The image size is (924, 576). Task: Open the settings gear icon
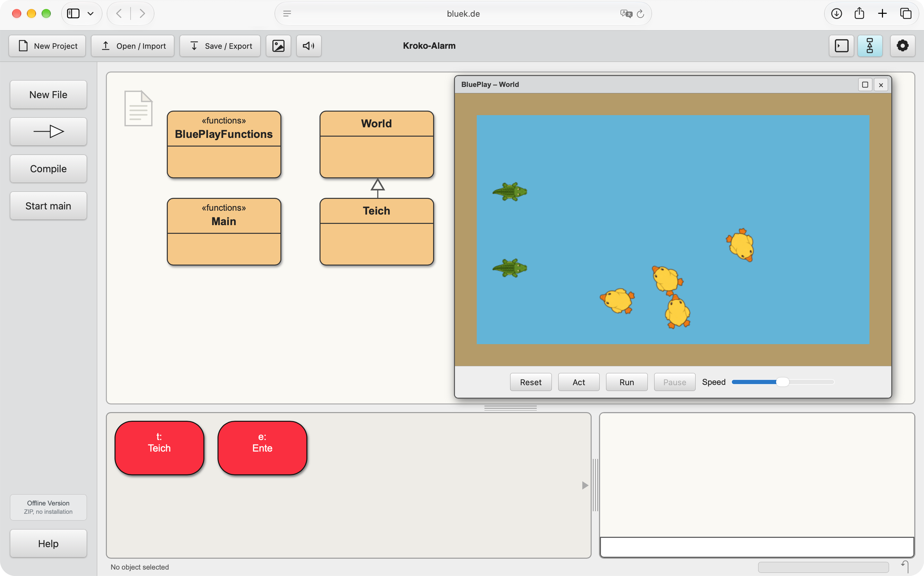point(903,46)
